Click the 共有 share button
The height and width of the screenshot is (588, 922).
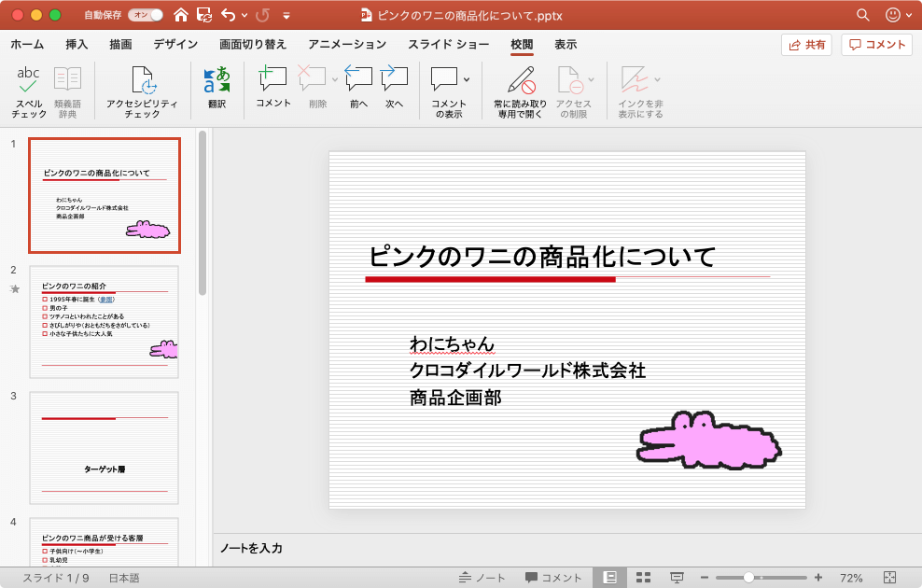tap(806, 45)
